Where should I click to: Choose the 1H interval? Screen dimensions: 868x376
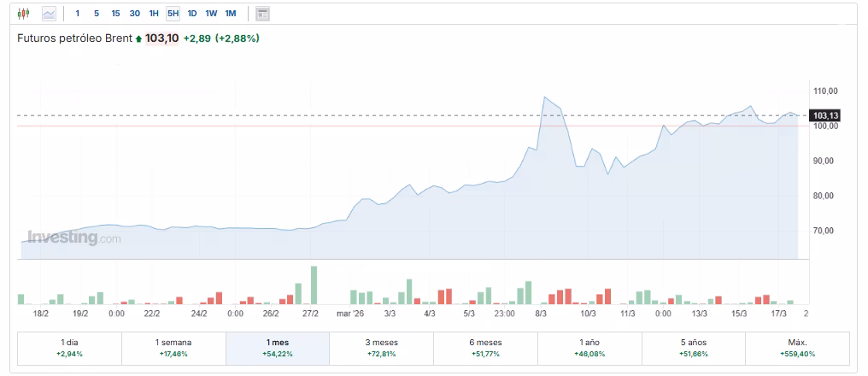[154, 14]
